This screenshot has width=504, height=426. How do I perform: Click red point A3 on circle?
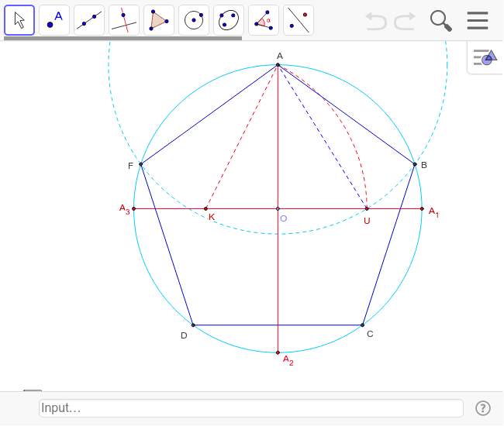[x=134, y=208]
